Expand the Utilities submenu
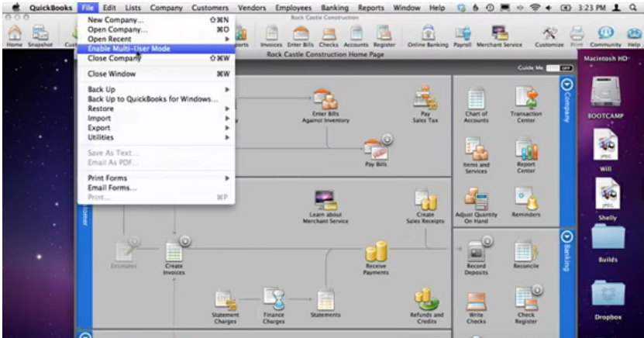The height and width of the screenshot is (338, 644). tap(156, 137)
